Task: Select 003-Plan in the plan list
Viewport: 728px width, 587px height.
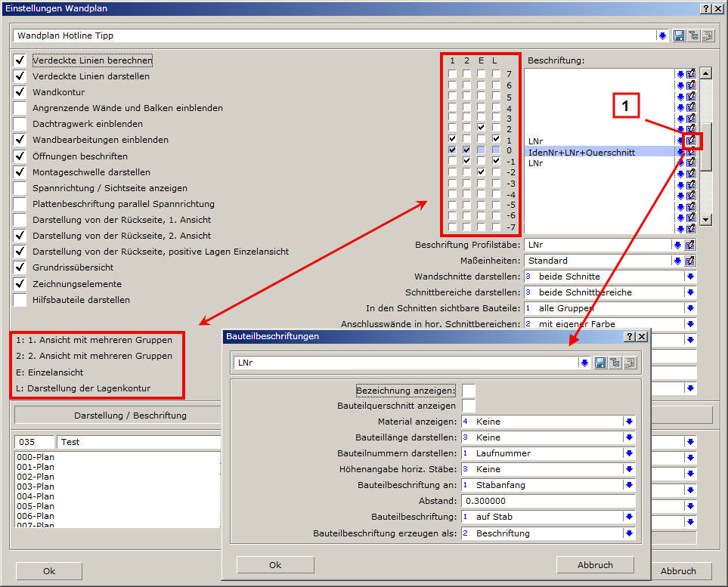Action: pyautogui.click(x=36, y=487)
